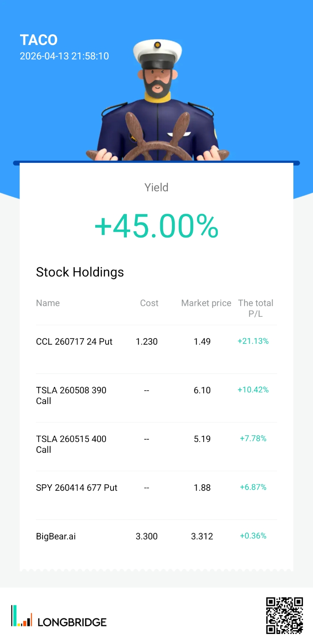The image size is (313, 644).
Task: Click the Cost column header
Action: [x=149, y=303]
